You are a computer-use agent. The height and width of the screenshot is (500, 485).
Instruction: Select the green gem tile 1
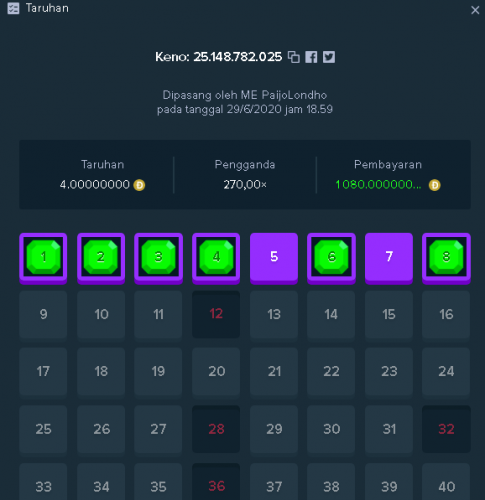[43, 258]
